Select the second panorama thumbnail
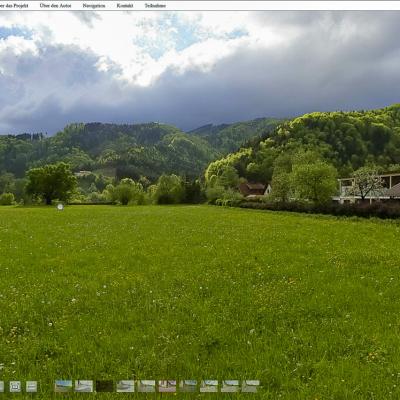Screen dimensions: 400x400 pos(84,386)
